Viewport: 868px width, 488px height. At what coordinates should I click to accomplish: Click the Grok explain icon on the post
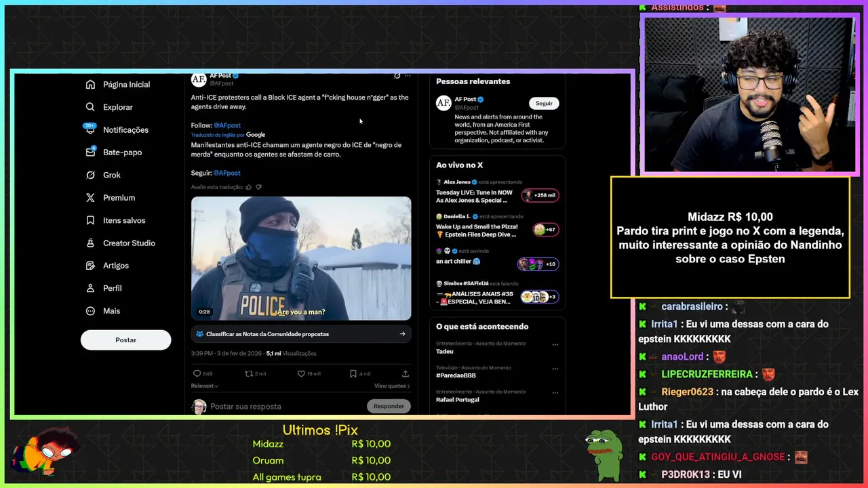397,76
